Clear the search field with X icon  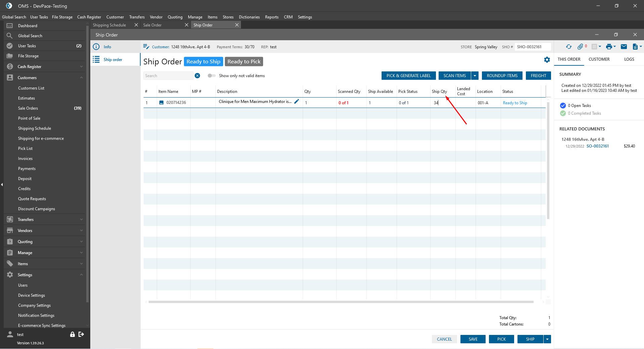click(x=197, y=76)
